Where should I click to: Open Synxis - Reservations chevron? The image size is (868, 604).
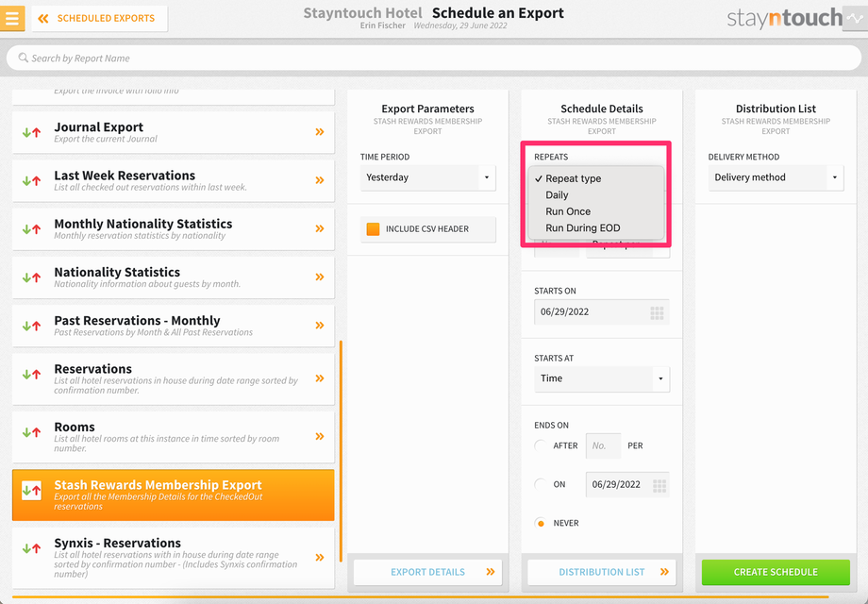click(x=320, y=557)
